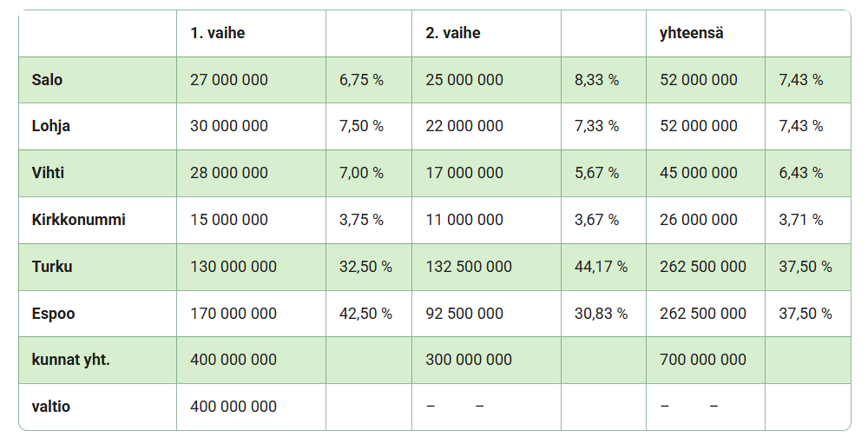Viewport: 868px width, 444px height.
Task: Select the Vihti row label
Action: pyautogui.click(x=48, y=173)
